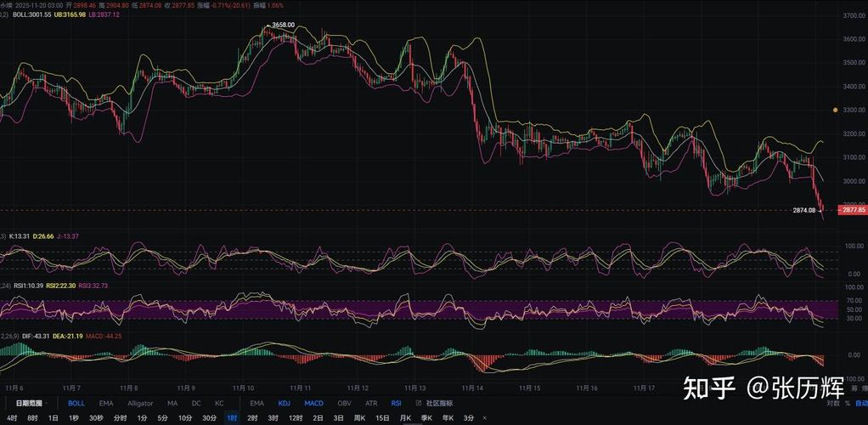Switch to the 4时 timeframe
Viewport: 868px width, 425px height.
pyautogui.click(x=10, y=418)
